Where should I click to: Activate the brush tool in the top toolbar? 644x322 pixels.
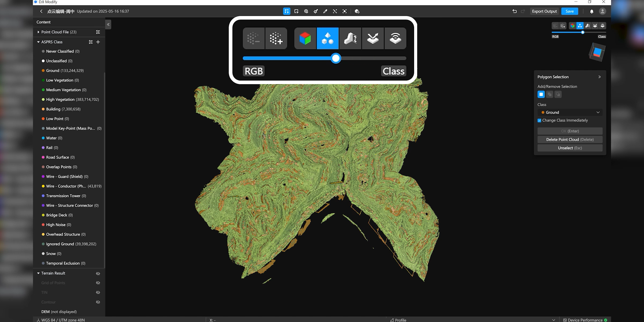(x=316, y=11)
